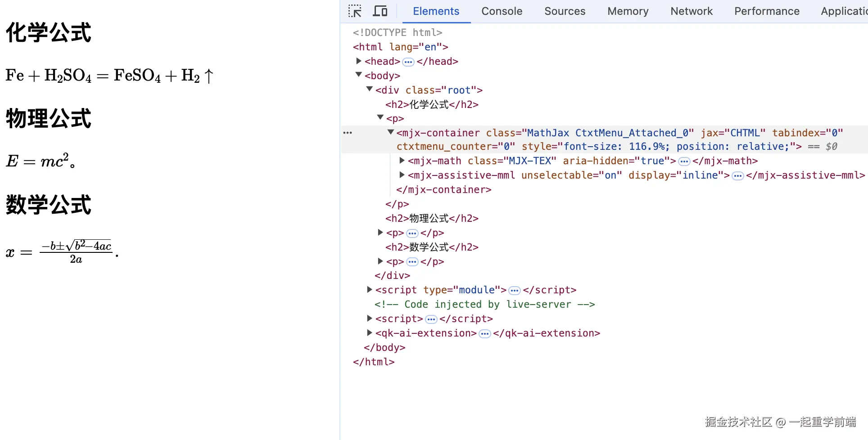Open the Network tab
Screen dimensions: 868x440
point(692,11)
